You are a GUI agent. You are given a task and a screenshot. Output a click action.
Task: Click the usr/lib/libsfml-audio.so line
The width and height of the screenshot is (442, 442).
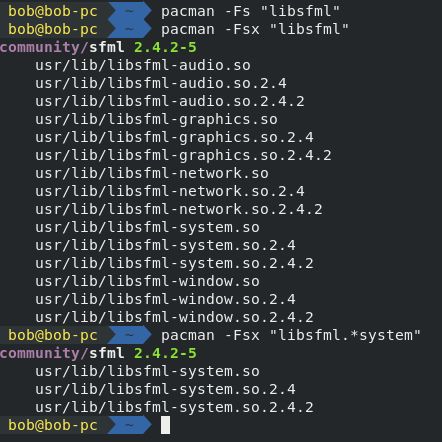[143, 66]
